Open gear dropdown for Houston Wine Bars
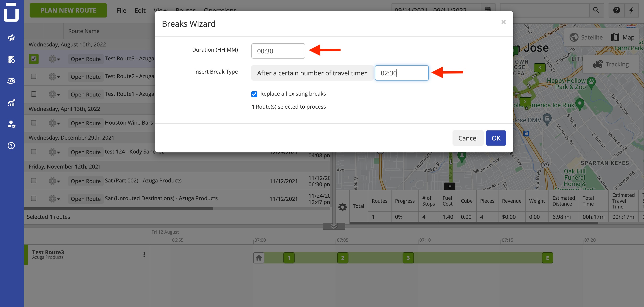 [x=54, y=123]
